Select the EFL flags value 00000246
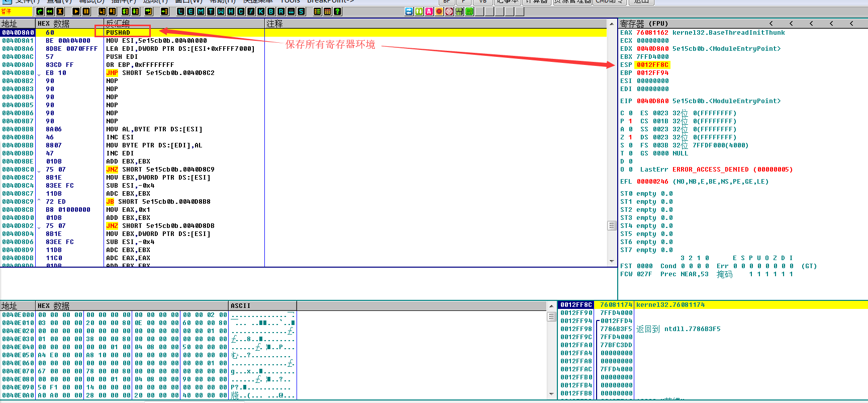The height and width of the screenshot is (403, 868). point(652,182)
